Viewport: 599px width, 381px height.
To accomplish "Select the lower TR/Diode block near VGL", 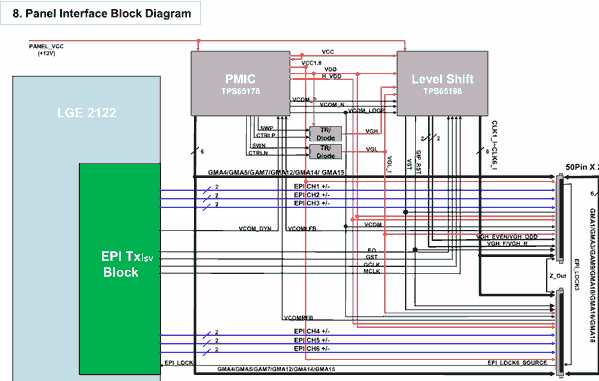I will point(325,152).
